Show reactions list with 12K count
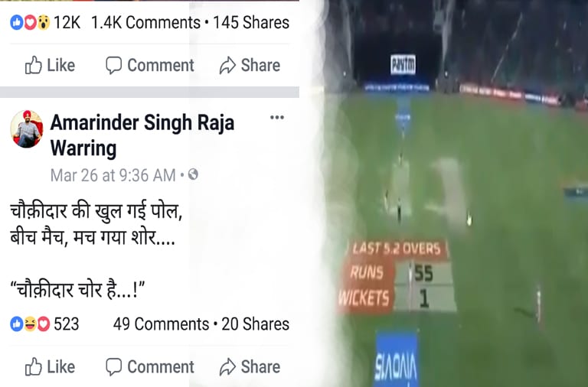This screenshot has width=588, height=387. click(x=45, y=22)
